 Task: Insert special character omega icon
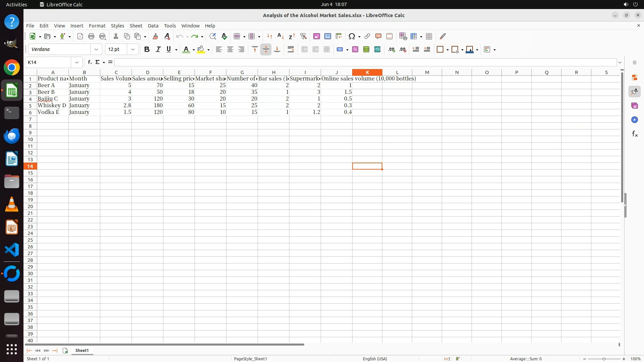(352, 36)
